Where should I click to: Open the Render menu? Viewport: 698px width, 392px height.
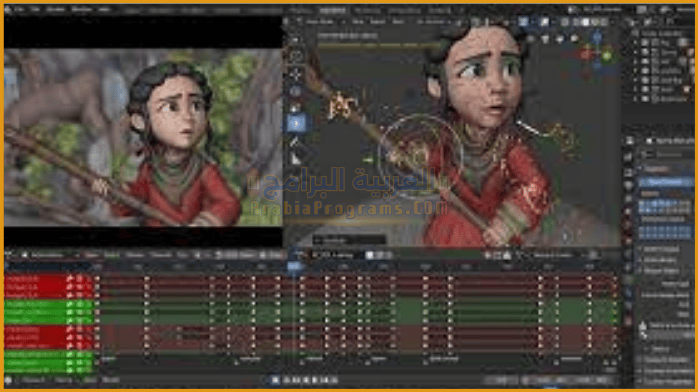click(56, 9)
